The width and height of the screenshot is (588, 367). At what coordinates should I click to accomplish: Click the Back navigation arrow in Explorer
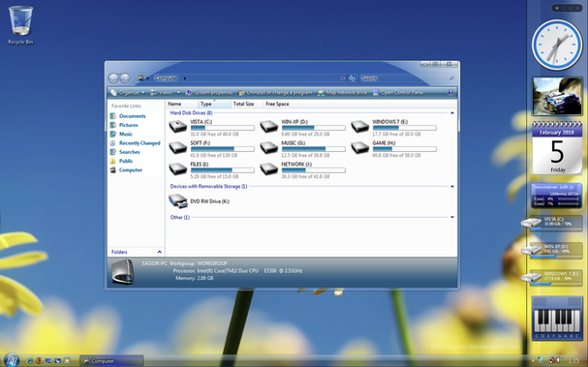[x=113, y=78]
